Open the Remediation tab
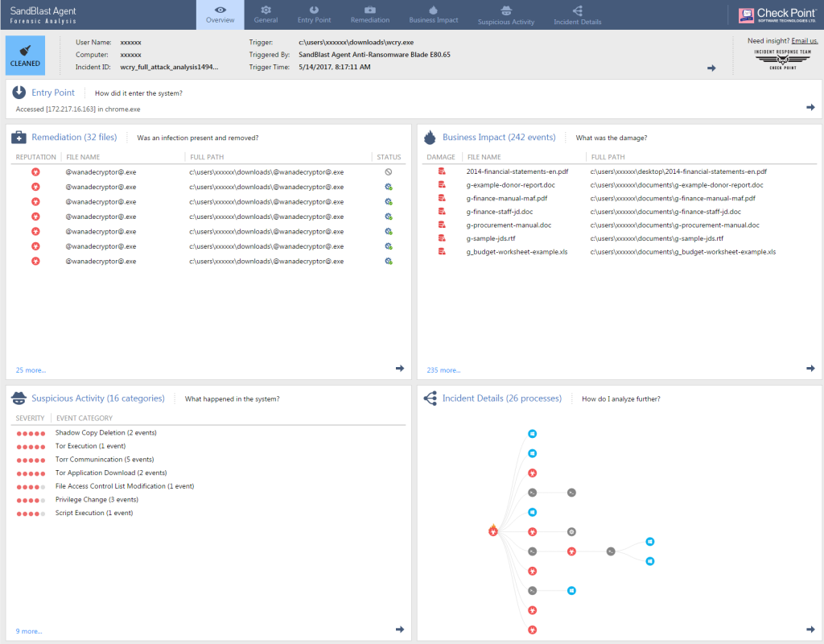824x644 pixels. coord(370,14)
